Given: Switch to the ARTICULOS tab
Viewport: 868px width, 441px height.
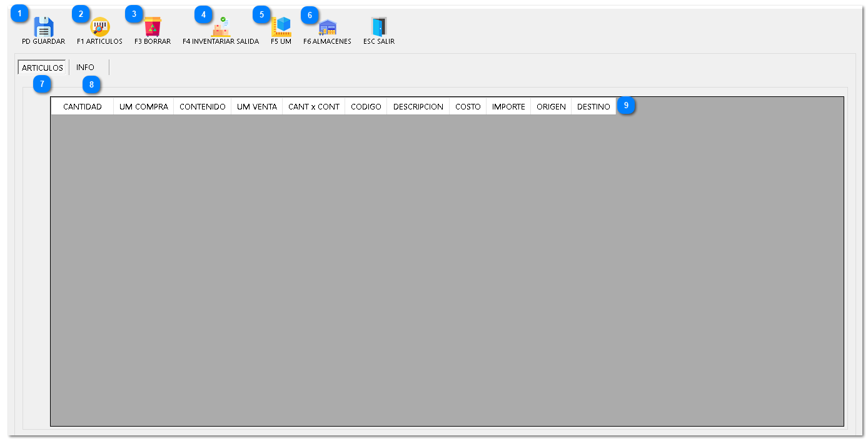Looking at the screenshot, I should [x=43, y=68].
